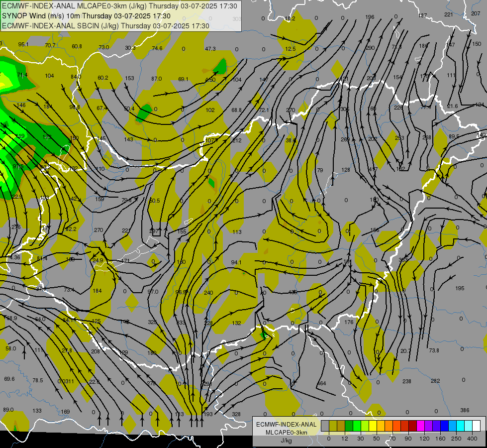487x448 pixels.
Task: Click the map value '58.0'
Action: tap(10, 348)
